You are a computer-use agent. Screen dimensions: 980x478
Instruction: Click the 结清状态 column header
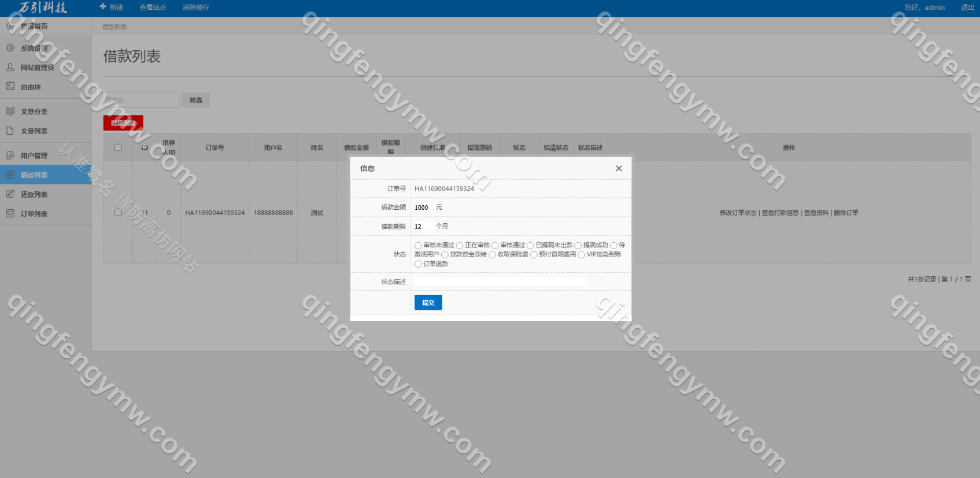click(x=556, y=148)
